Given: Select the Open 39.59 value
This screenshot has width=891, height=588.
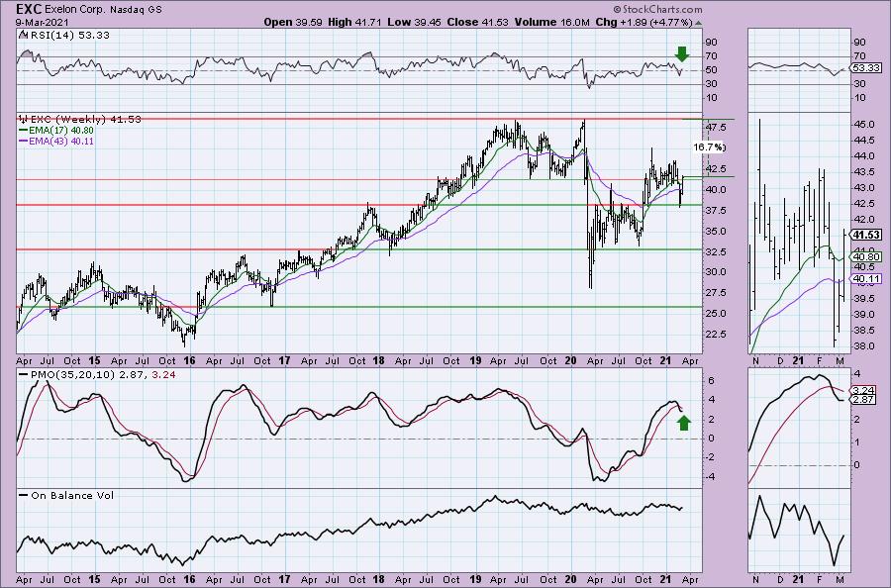Looking at the screenshot, I should (x=293, y=22).
